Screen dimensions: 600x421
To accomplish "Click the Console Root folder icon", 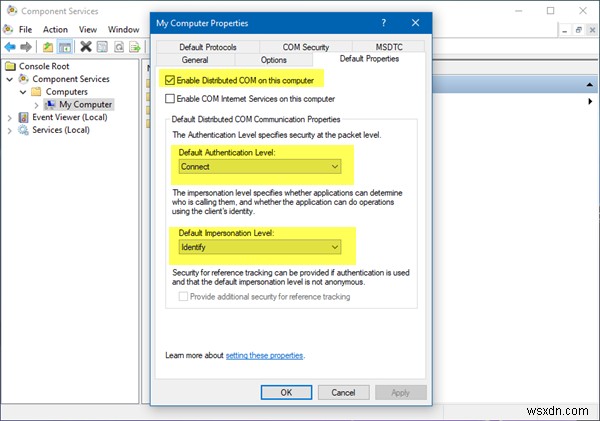I will tap(10, 66).
